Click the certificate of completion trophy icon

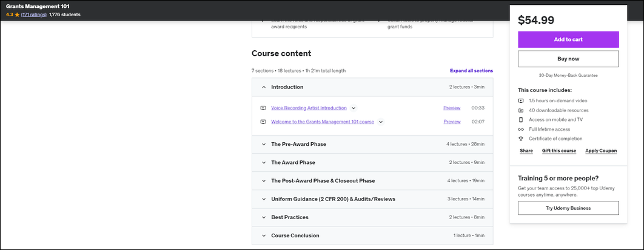click(x=521, y=139)
